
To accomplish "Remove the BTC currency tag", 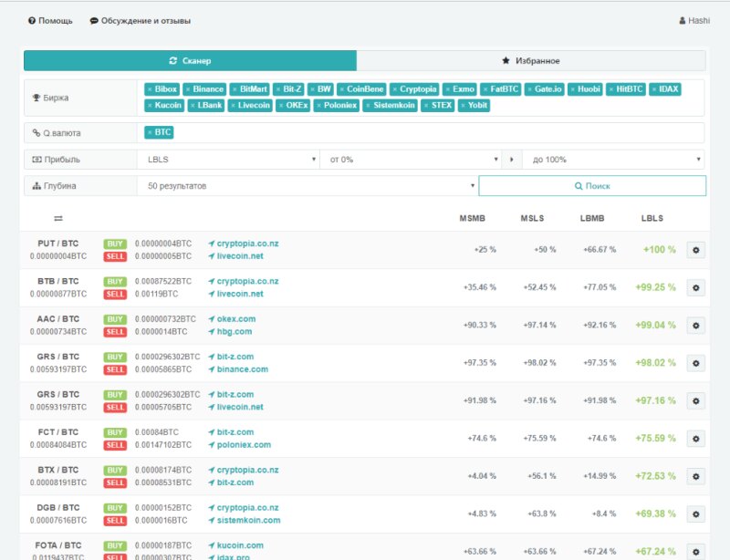I will [151, 133].
